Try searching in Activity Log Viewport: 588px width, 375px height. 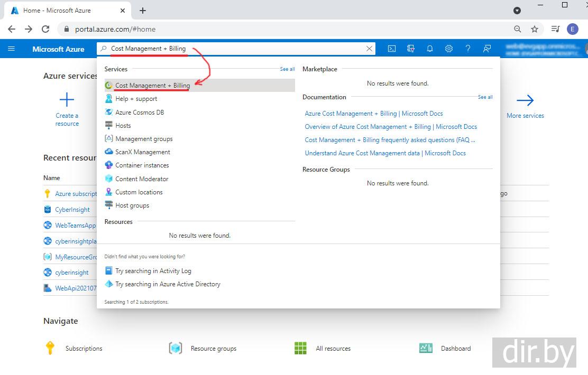coord(153,271)
